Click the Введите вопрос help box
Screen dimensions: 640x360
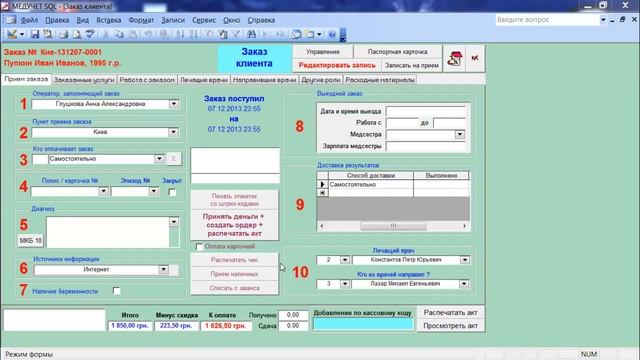[x=547, y=20]
